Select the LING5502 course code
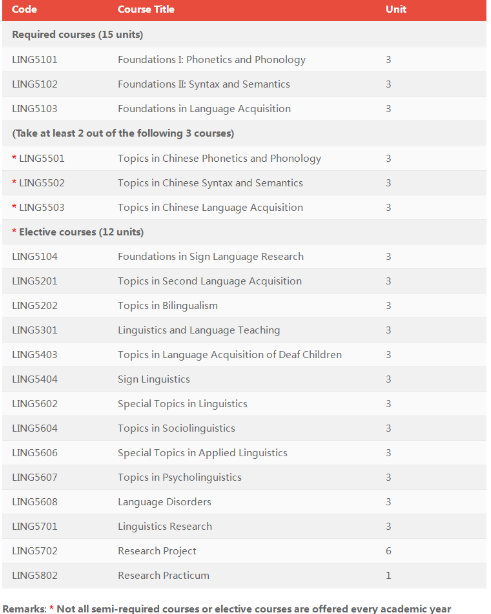 pos(42,183)
